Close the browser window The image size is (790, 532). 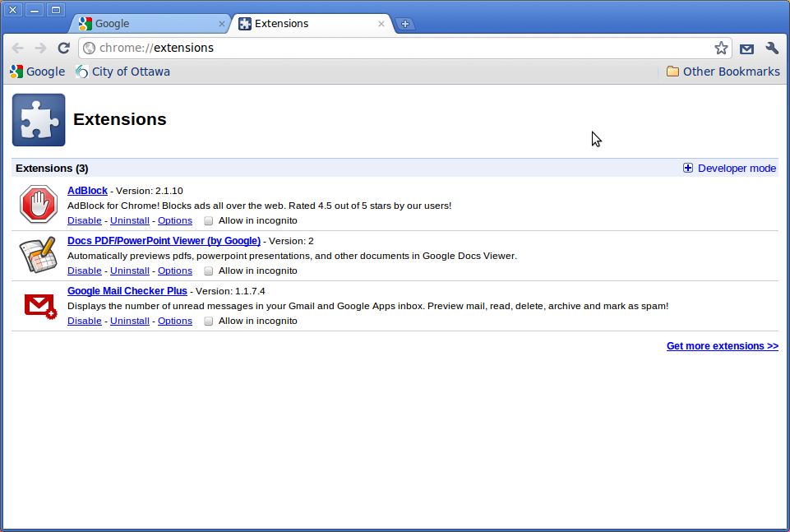(12, 10)
